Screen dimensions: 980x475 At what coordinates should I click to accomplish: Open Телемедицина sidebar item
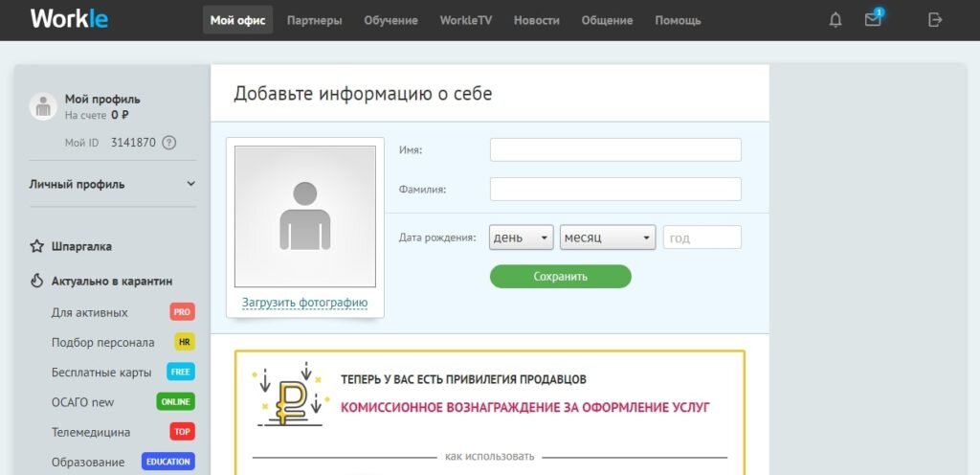click(91, 432)
